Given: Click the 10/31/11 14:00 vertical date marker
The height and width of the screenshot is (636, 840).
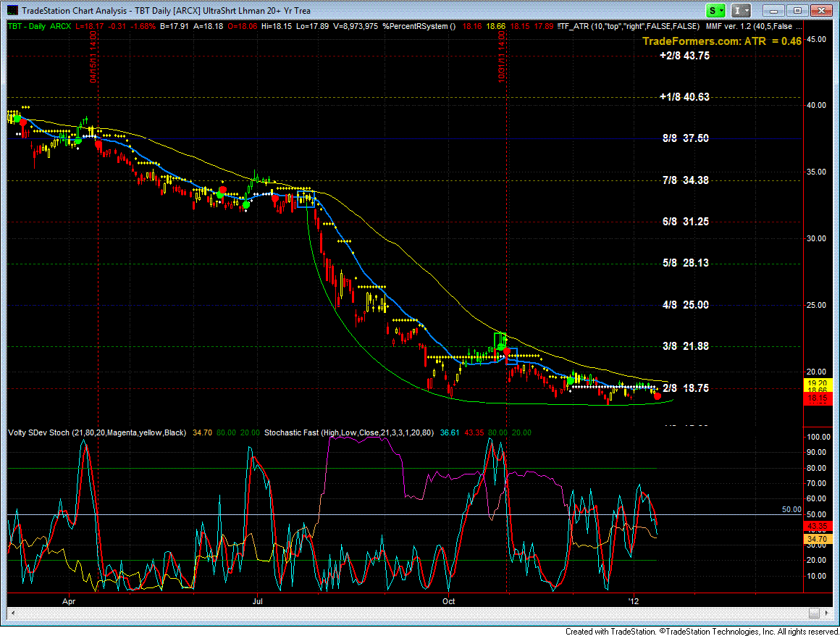Looking at the screenshot, I should point(501,57).
